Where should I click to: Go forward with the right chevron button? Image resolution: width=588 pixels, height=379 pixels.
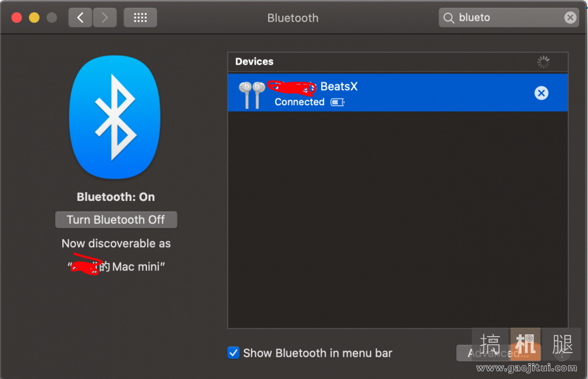pyautogui.click(x=105, y=18)
